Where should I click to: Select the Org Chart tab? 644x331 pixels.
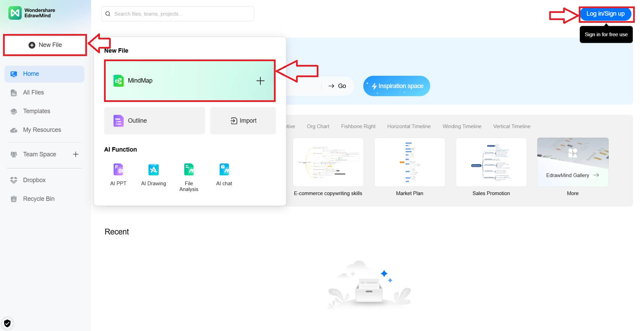click(x=318, y=126)
